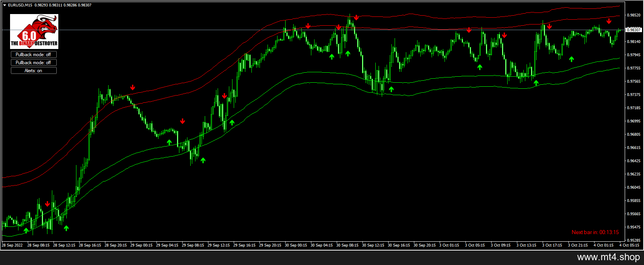
Task: Click the 0.97565 price axis label
Action: coord(634,82)
